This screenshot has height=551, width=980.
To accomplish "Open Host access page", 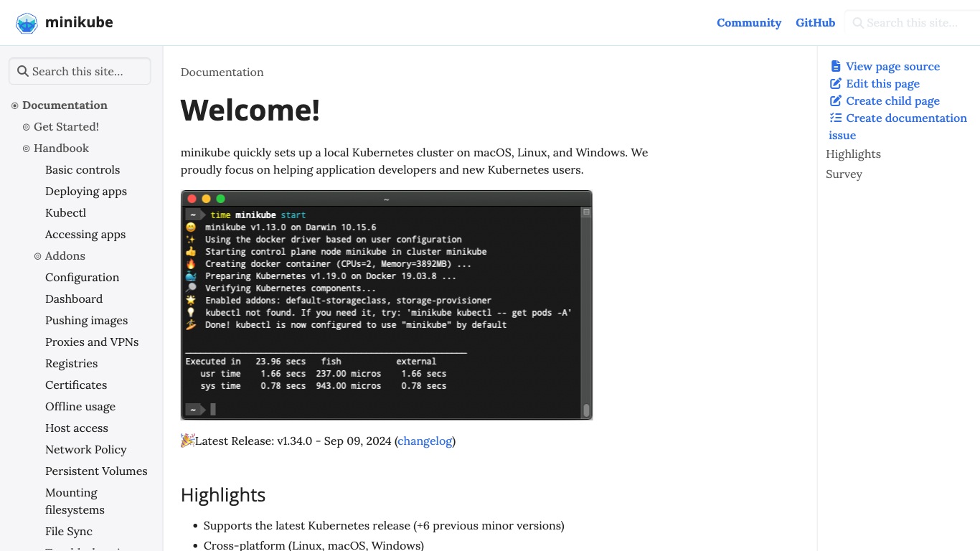I will point(77,428).
